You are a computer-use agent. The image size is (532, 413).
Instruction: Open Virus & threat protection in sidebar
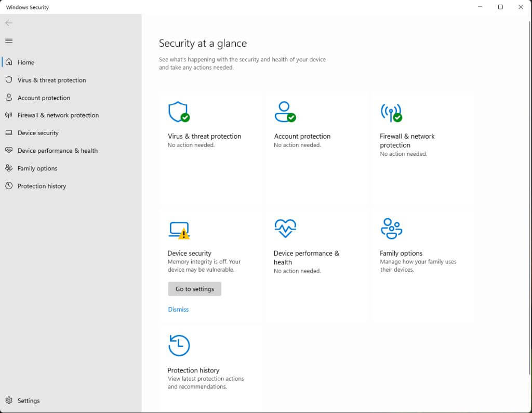point(51,80)
